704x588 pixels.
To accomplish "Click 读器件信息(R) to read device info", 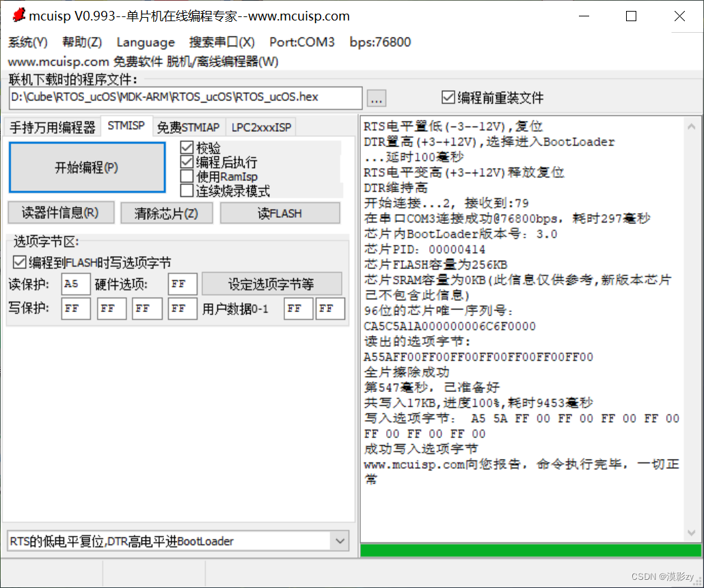I will click(60, 212).
